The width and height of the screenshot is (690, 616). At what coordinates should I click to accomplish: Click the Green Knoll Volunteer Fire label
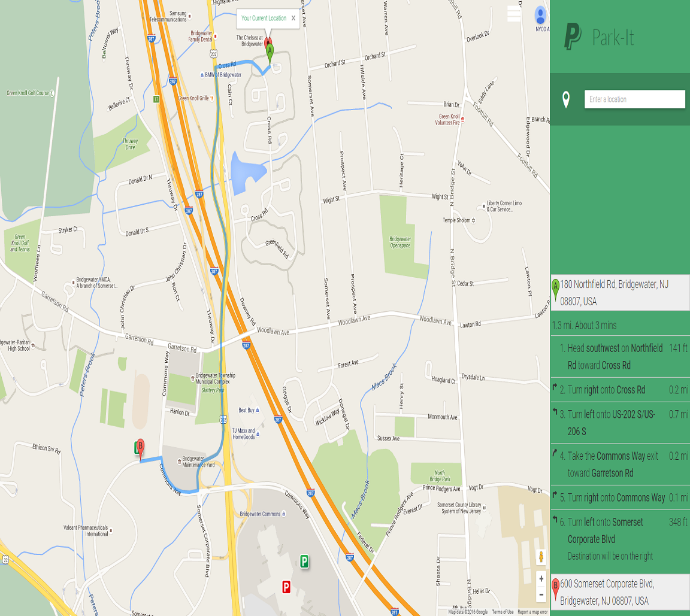tap(447, 120)
